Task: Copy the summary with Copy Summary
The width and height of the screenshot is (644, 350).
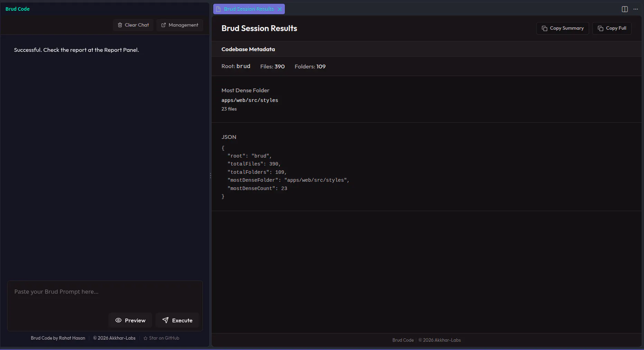Action: (562, 28)
